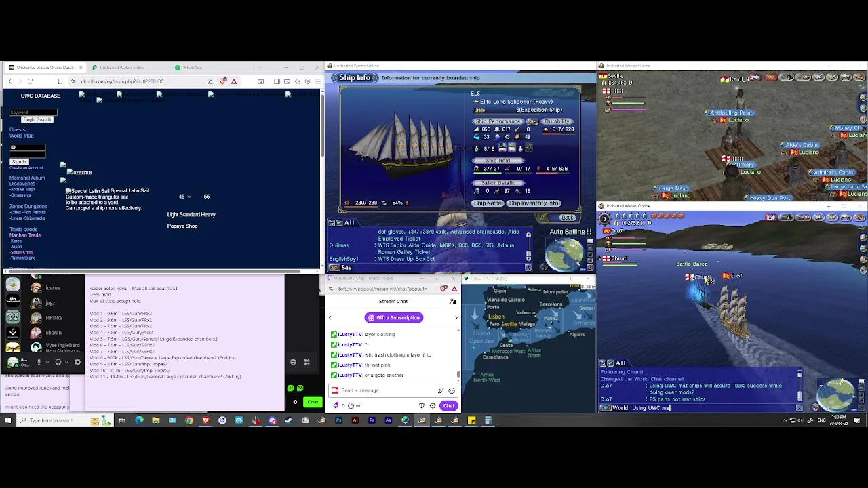Screen dimensions: 868x488
Task: Open the World Map link
Action: point(21,136)
